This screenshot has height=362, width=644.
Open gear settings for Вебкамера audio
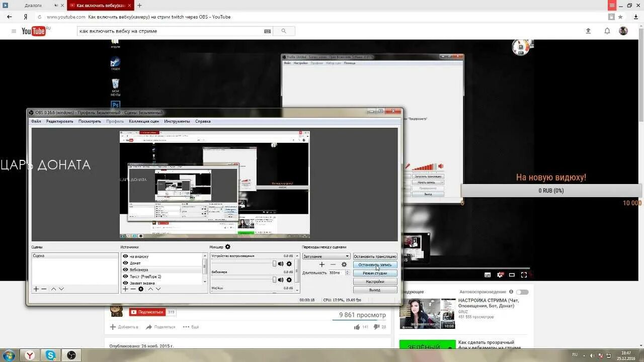(289, 280)
